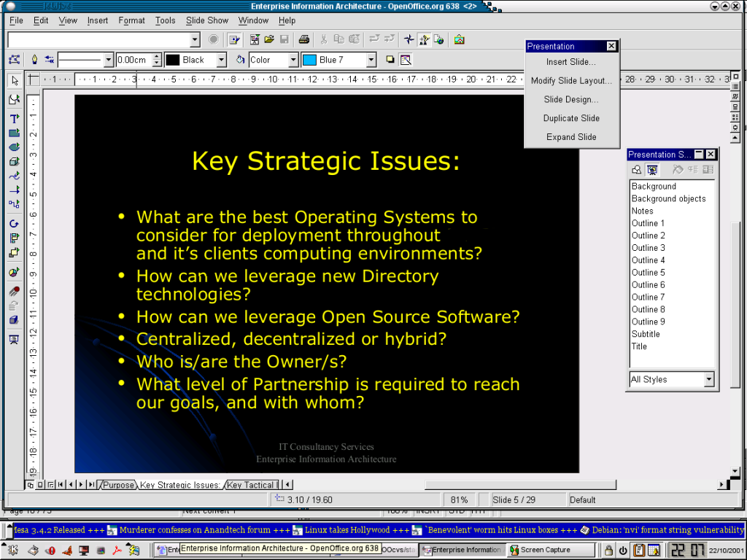This screenshot has height=560, width=747.
Task: Toggle Presentation Styles view in the stylist
Action: click(x=652, y=170)
